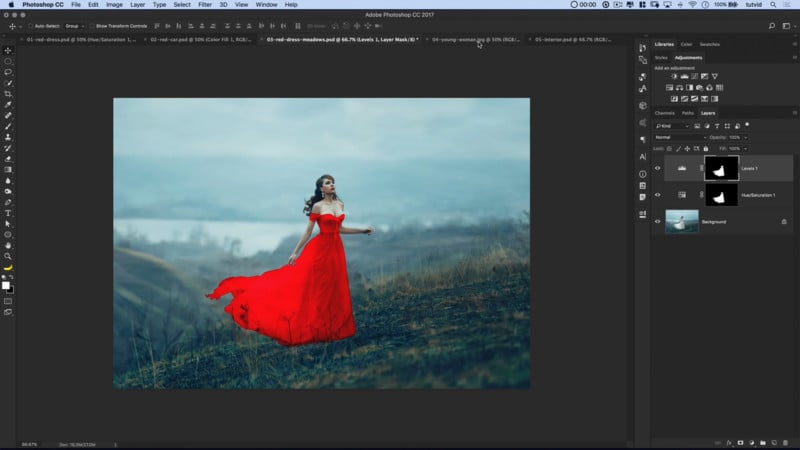The image size is (800, 450).
Task: Select the Zoom tool
Action: point(8,256)
